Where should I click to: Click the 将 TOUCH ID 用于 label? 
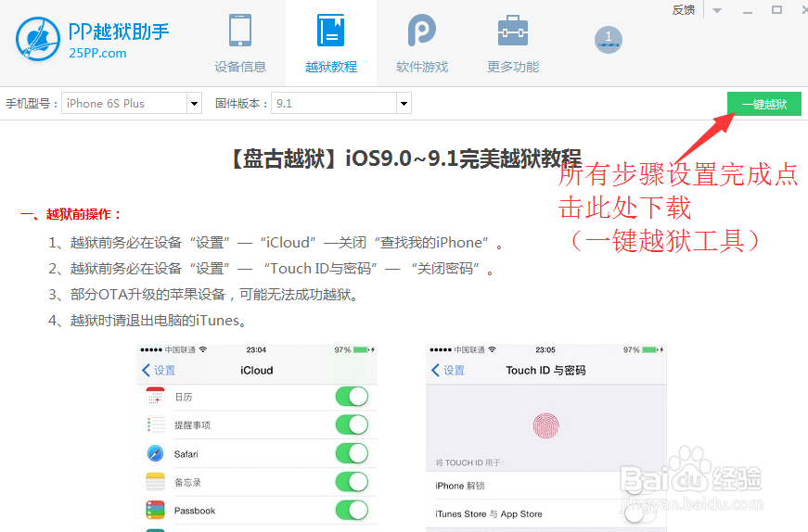click(x=468, y=462)
